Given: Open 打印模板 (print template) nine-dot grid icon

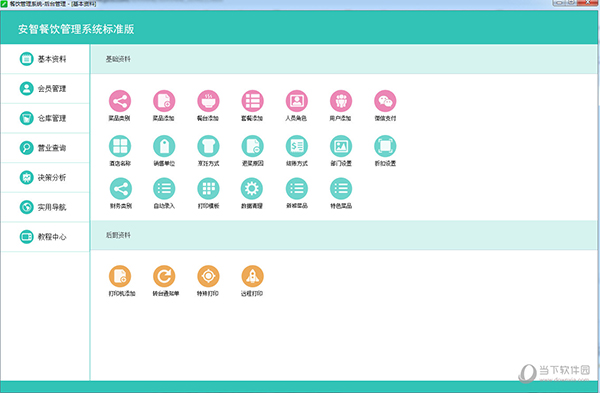Looking at the screenshot, I should click(x=208, y=189).
